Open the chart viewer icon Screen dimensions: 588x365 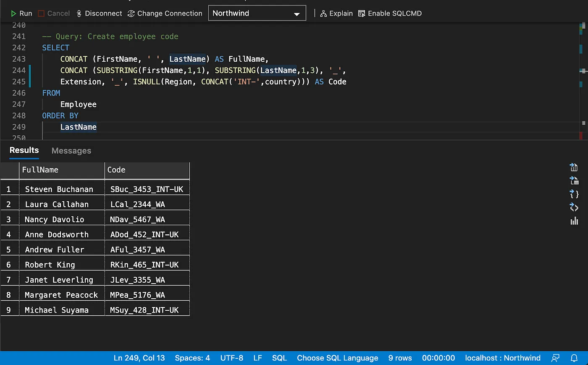click(x=574, y=221)
